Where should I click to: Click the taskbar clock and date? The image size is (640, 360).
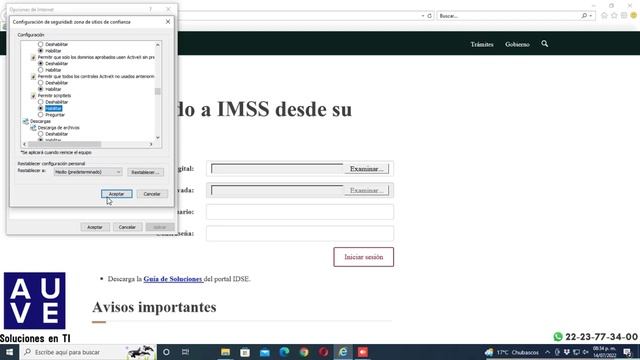pos(604,352)
